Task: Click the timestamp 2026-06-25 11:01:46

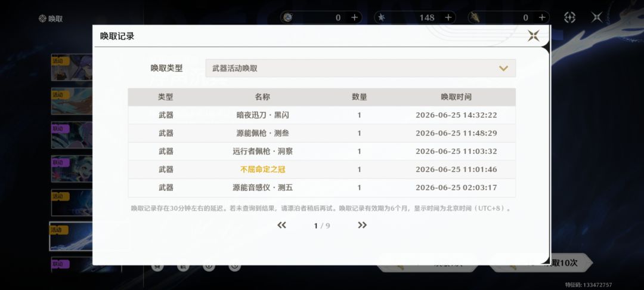Action: [x=456, y=169]
